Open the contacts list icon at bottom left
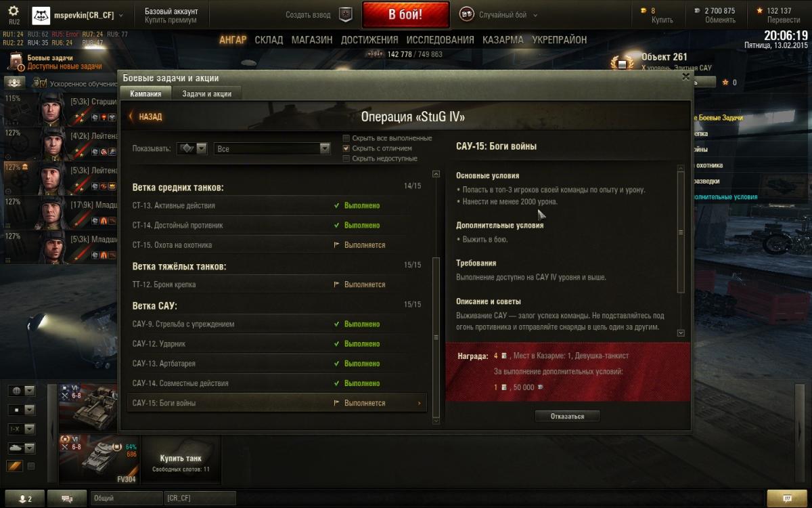 tap(24, 499)
